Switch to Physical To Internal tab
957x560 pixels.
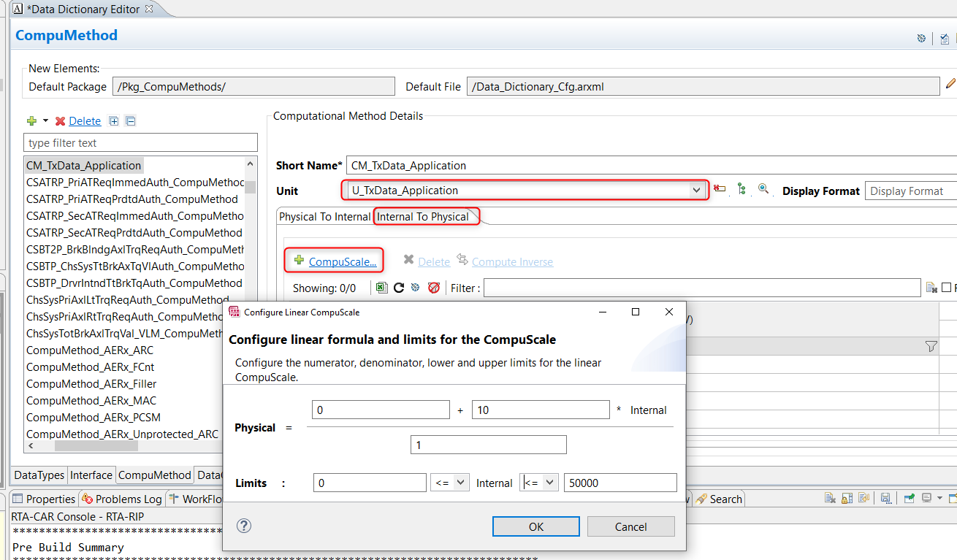coord(325,217)
